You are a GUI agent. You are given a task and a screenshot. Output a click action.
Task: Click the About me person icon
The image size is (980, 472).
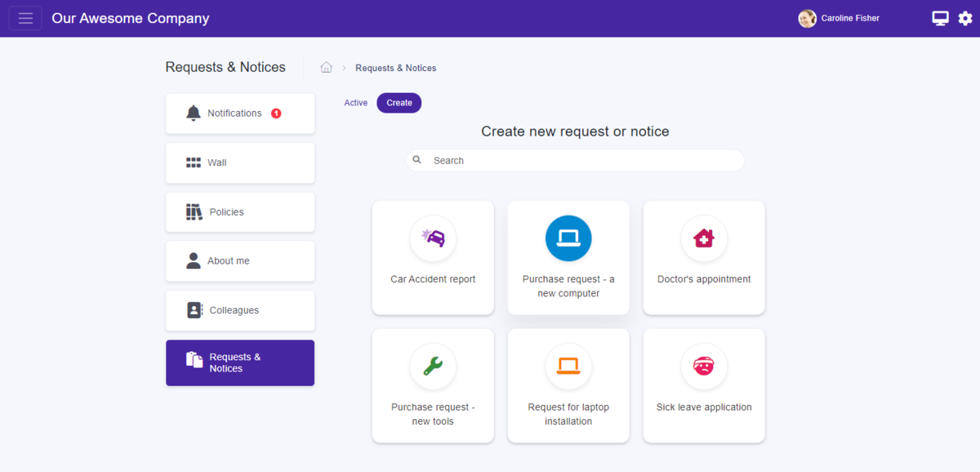pyautogui.click(x=194, y=261)
